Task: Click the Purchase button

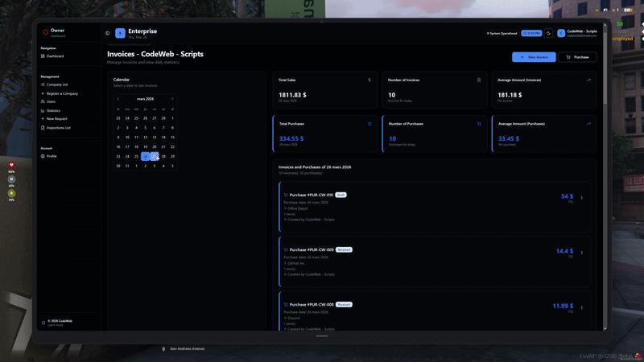Action: pos(578,57)
